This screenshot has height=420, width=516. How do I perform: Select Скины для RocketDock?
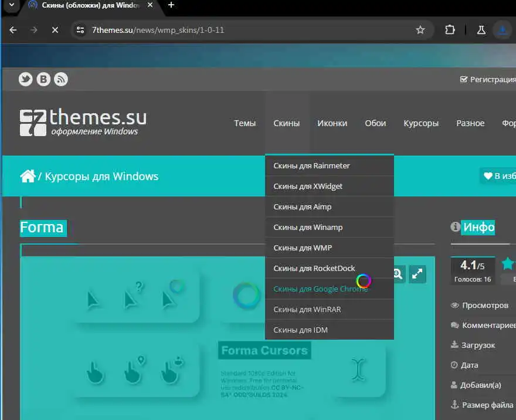pyautogui.click(x=330, y=268)
